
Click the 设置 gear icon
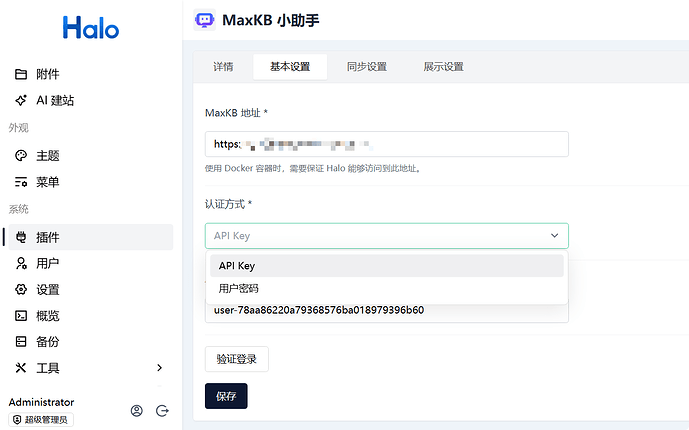point(21,289)
